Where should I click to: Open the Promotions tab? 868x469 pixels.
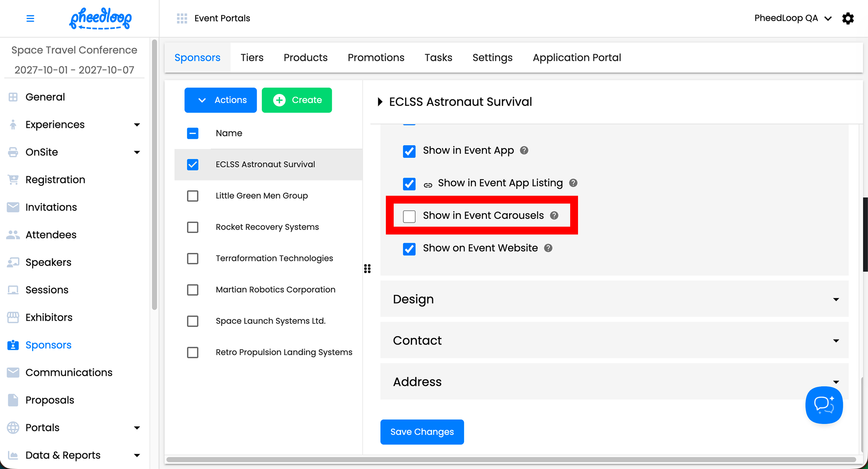click(376, 58)
